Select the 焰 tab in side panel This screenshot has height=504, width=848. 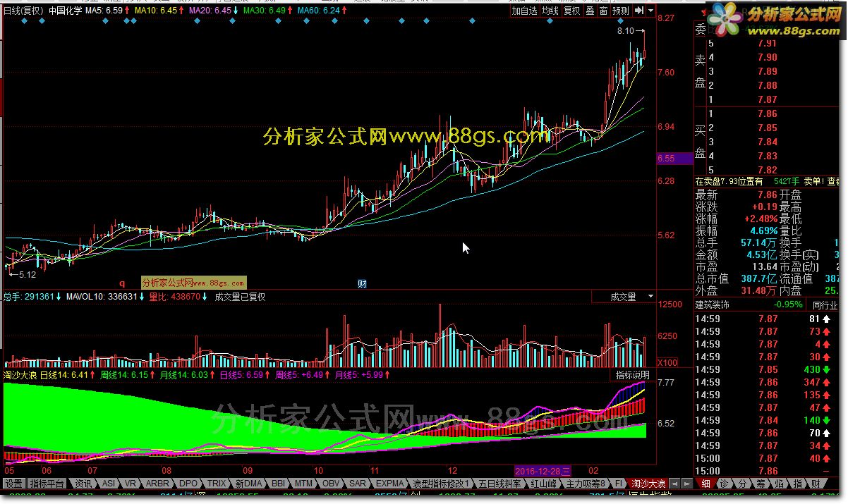coord(779,484)
